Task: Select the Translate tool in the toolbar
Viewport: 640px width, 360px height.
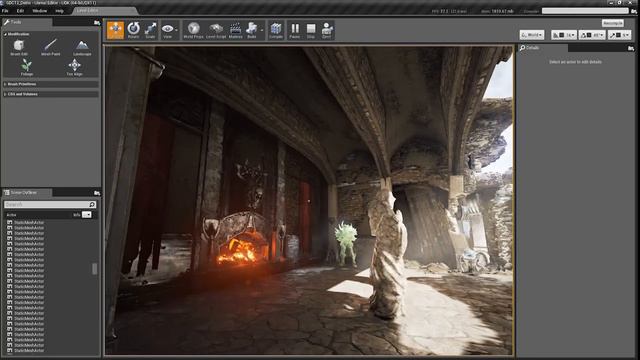Action: [x=116, y=30]
